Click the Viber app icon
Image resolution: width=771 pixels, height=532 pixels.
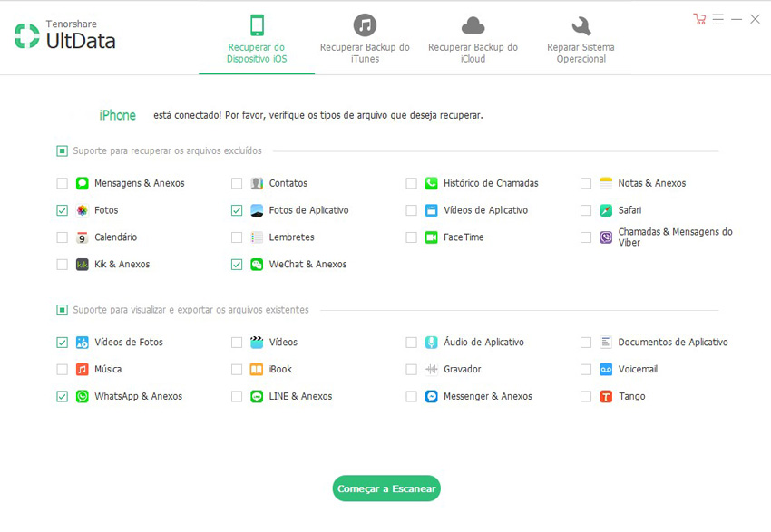click(x=606, y=237)
